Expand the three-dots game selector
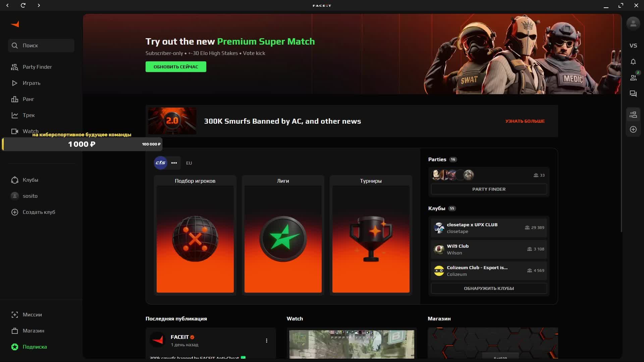This screenshot has width=644, height=362. (174, 163)
